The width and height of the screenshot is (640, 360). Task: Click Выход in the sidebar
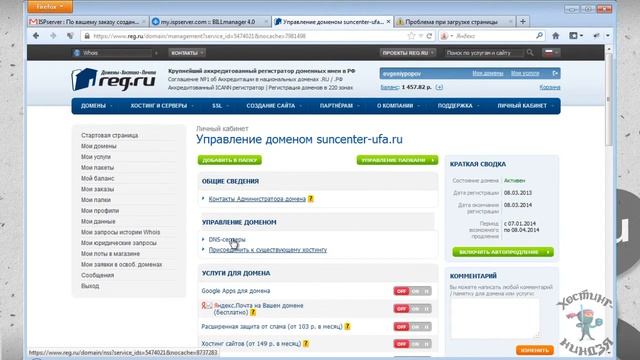coord(90,286)
